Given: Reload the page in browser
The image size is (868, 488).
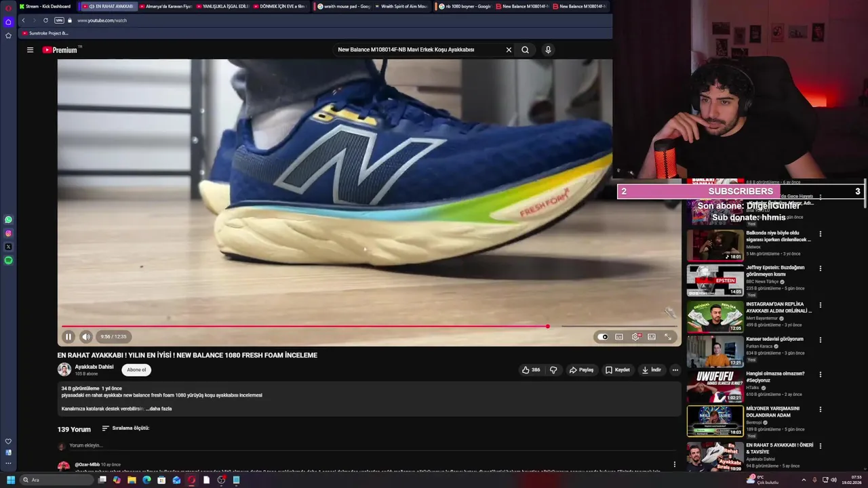Looking at the screenshot, I should point(45,20).
